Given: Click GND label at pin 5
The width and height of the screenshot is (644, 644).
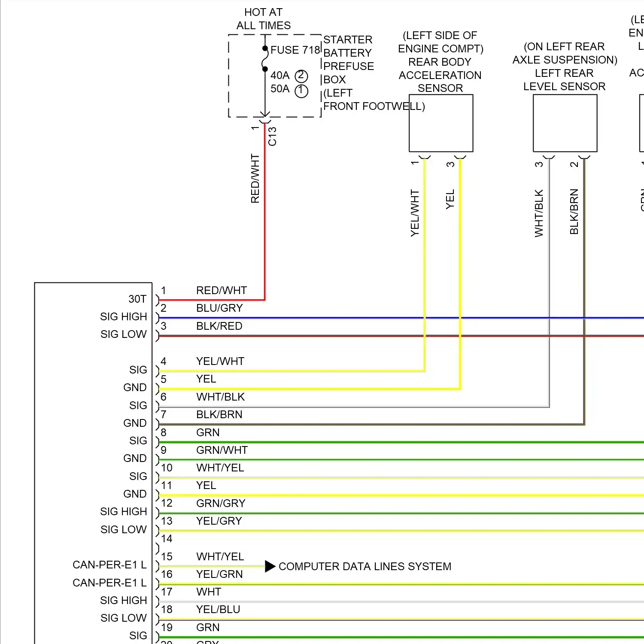Looking at the screenshot, I should 135,388.
